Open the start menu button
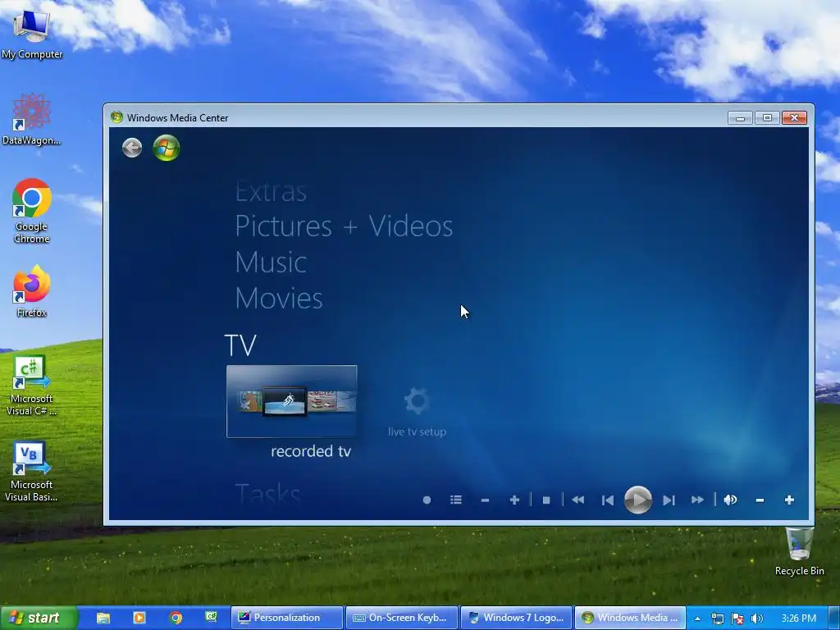 coord(39,618)
